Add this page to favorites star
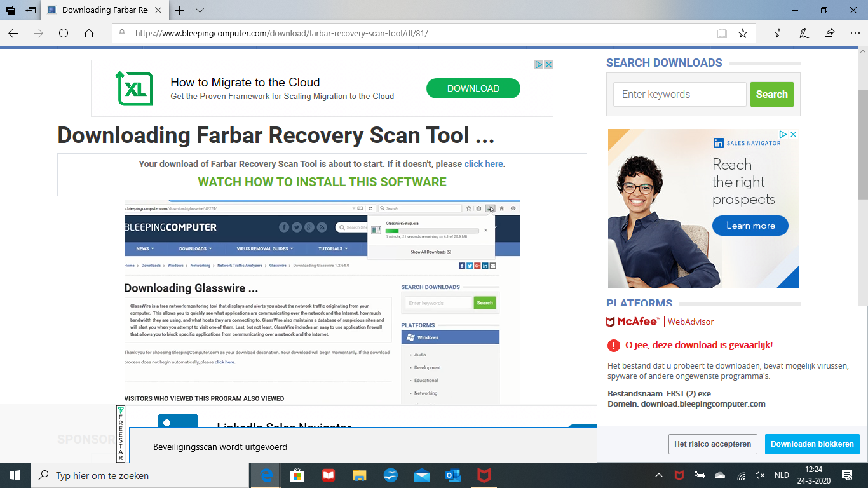The height and width of the screenshot is (488, 868). coord(742,33)
